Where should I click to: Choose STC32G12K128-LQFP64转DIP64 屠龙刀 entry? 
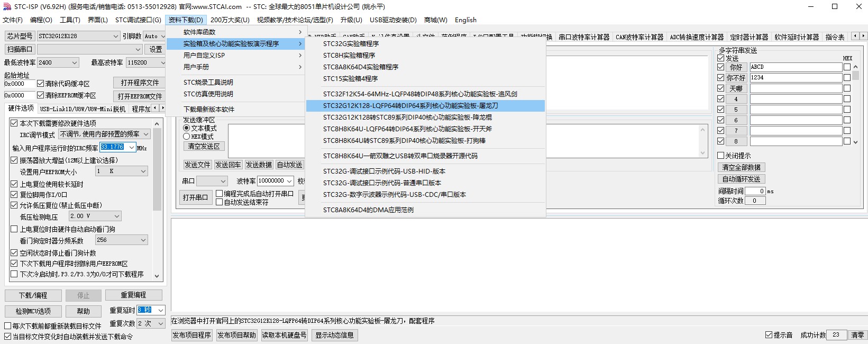[425, 106]
